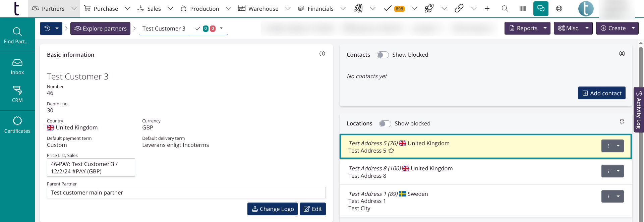Screen dimensions: 644x222
Task: Click the Basic information info icon
Action: coord(322,54)
